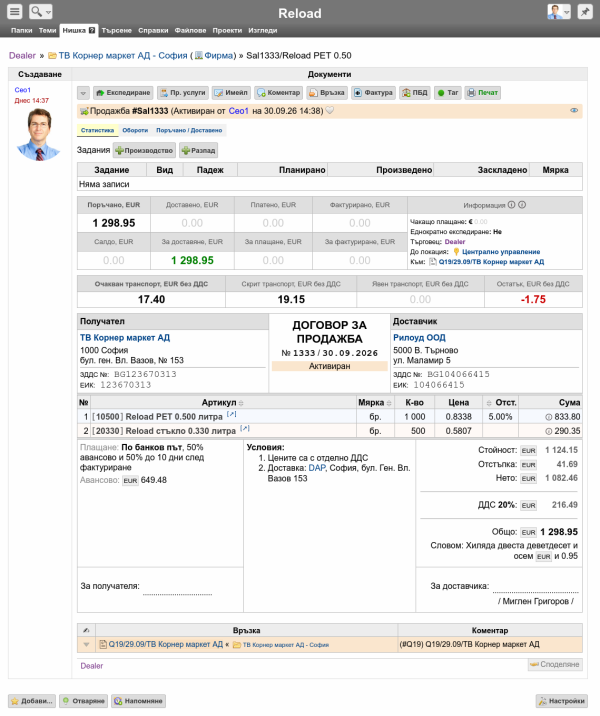Image resolution: width=600 pixels, height=716 pixels.
Task: Open Настройки settings
Action: click(x=562, y=701)
